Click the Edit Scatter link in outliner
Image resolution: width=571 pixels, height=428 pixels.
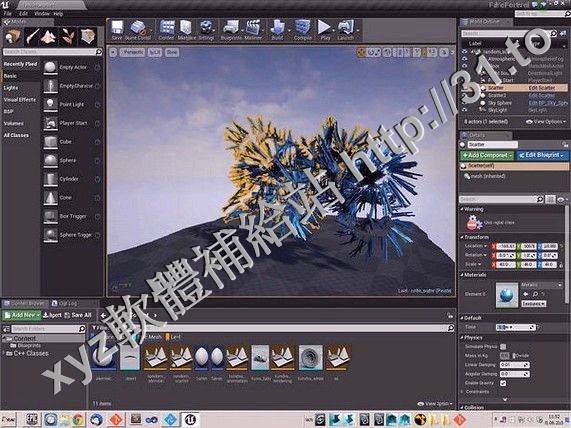click(542, 88)
